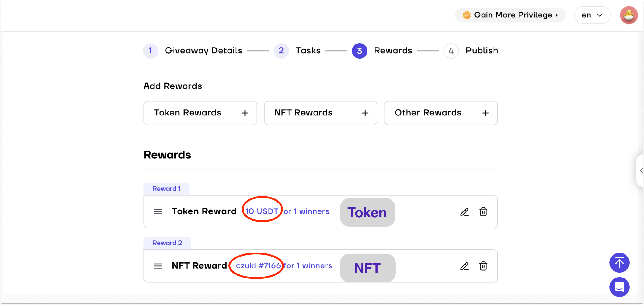Screen dimensions: 644x305
Task: Add a Token Rewards entry
Action: (200, 113)
